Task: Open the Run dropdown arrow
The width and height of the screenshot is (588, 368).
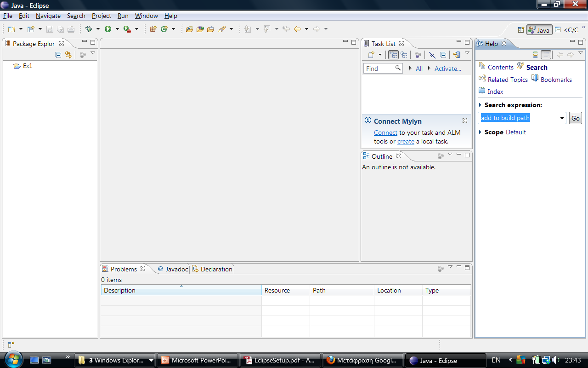Action: click(x=117, y=29)
